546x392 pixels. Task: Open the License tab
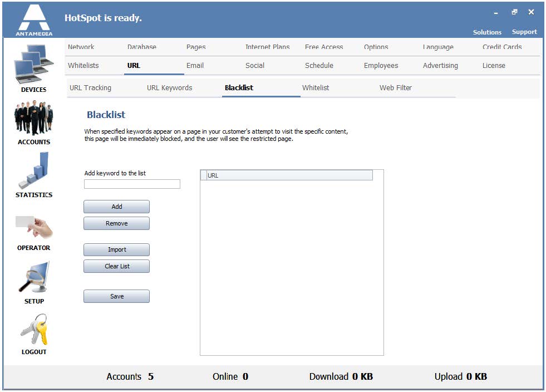(494, 66)
